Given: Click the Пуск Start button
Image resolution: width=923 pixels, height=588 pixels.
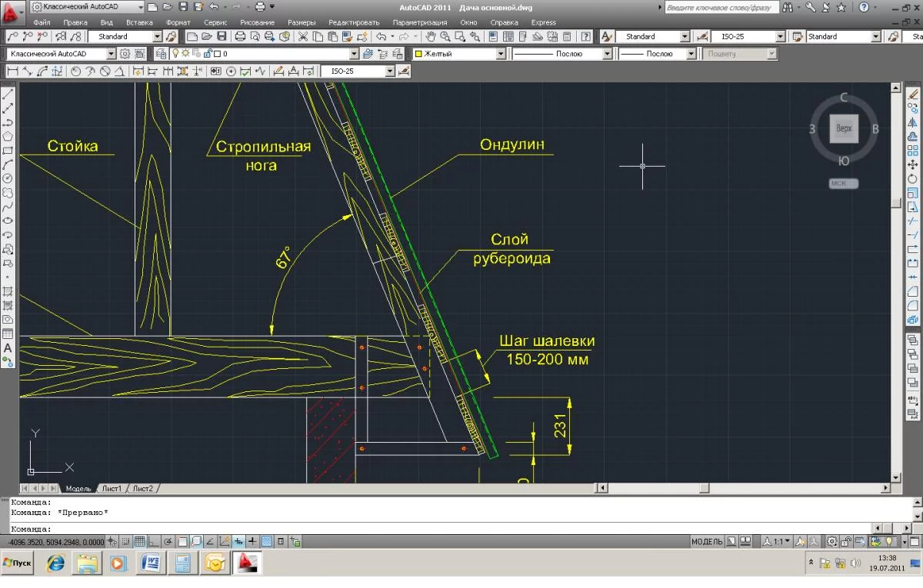Looking at the screenshot, I should [x=17, y=563].
